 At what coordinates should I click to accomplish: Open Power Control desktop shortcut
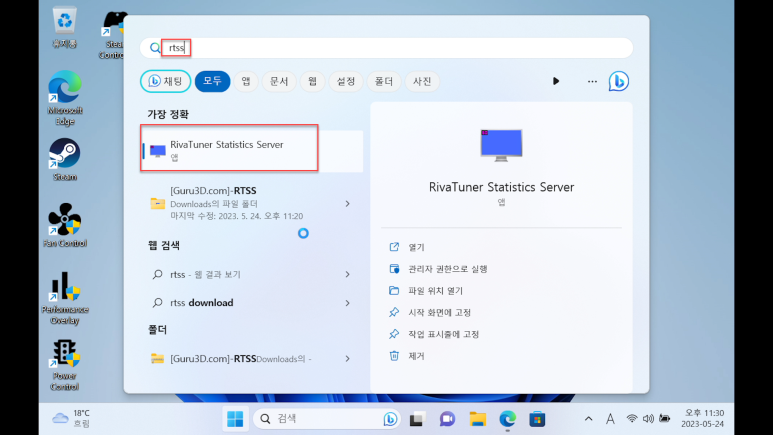tap(65, 365)
